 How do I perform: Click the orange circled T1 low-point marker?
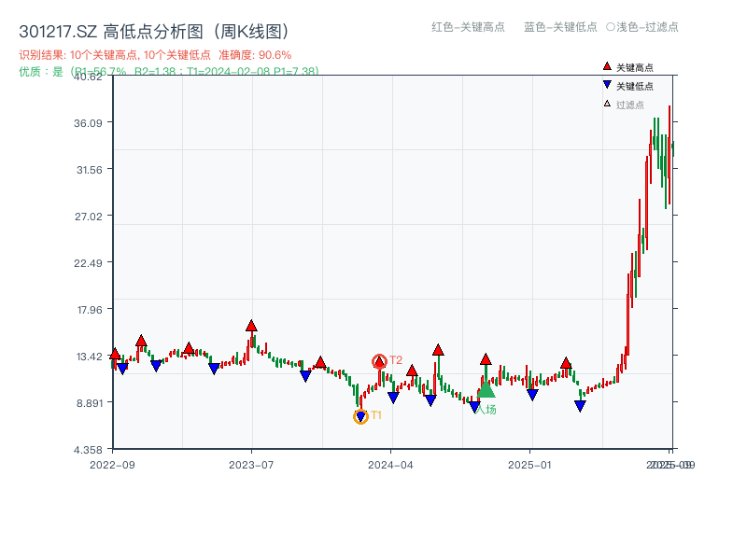click(x=360, y=416)
